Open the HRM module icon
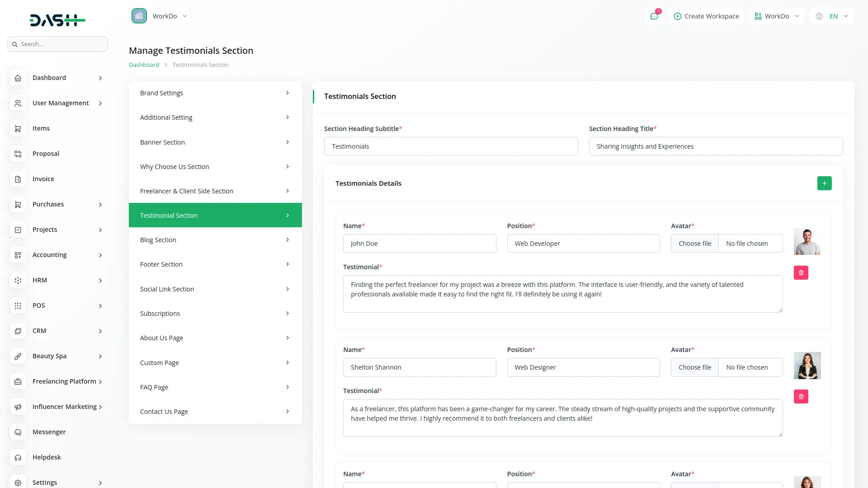Screen dimensions: 868x488 18,280
